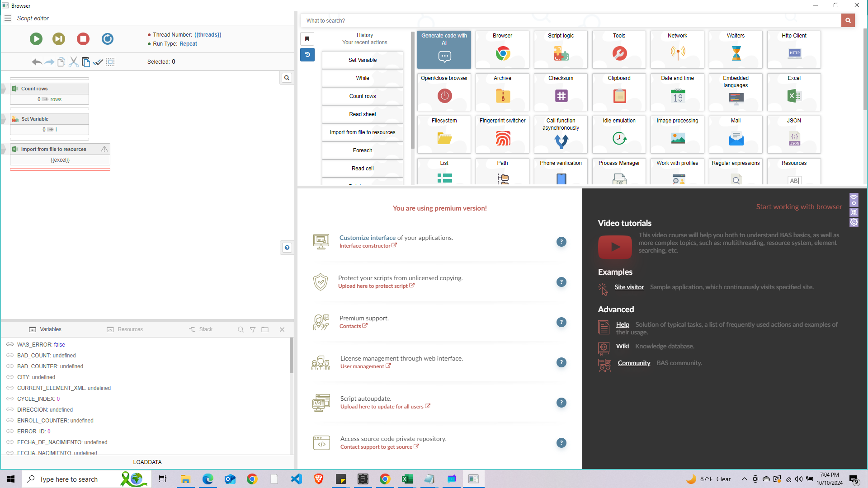The image size is (868, 488).
Task: Open the Excel actions module
Action: (x=793, y=92)
